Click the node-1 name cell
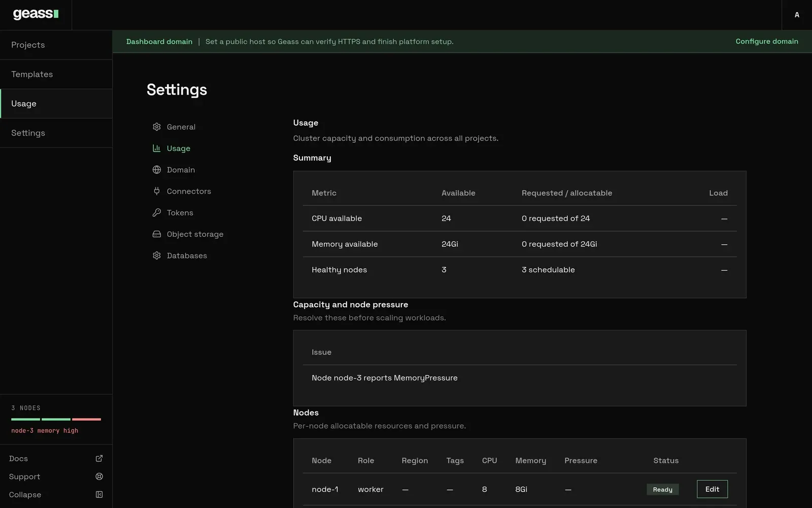The height and width of the screenshot is (508, 812). [x=325, y=489]
